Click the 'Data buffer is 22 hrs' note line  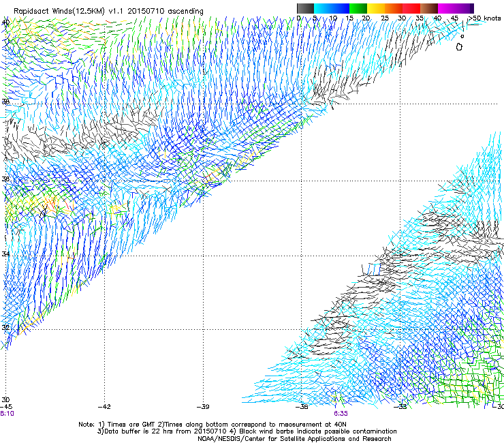tap(247, 431)
